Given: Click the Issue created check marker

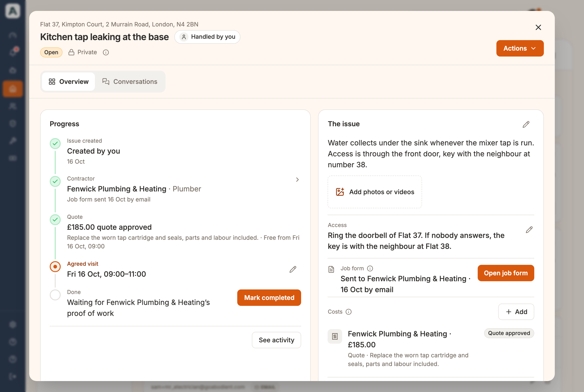Looking at the screenshot, I should 55,144.
